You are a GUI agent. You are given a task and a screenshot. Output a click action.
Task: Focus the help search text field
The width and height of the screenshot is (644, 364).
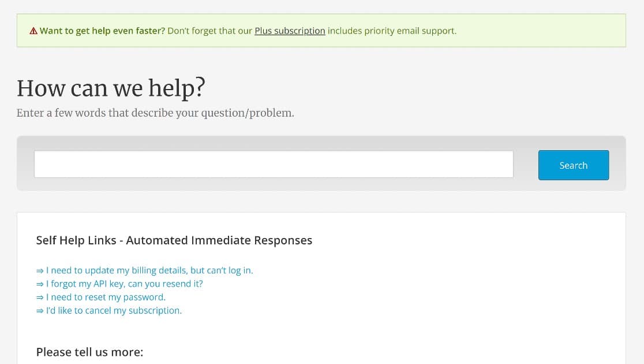pyautogui.click(x=274, y=164)
